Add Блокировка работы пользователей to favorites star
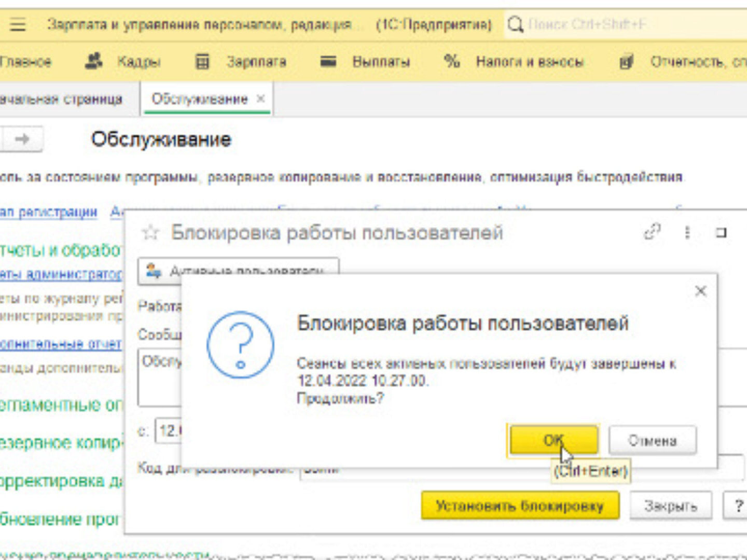The height and width of the screenshot is (560, 747). [x=150, y=233]
